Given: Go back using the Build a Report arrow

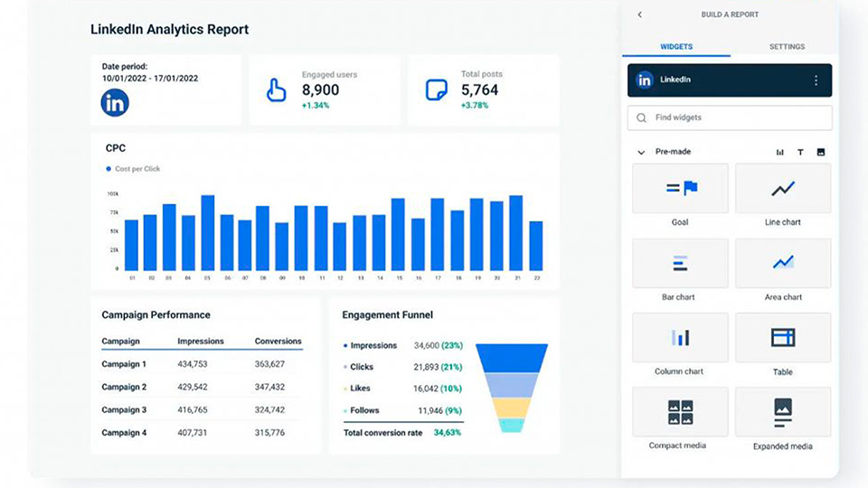Looking at the screenshot, I should [640, 15].
